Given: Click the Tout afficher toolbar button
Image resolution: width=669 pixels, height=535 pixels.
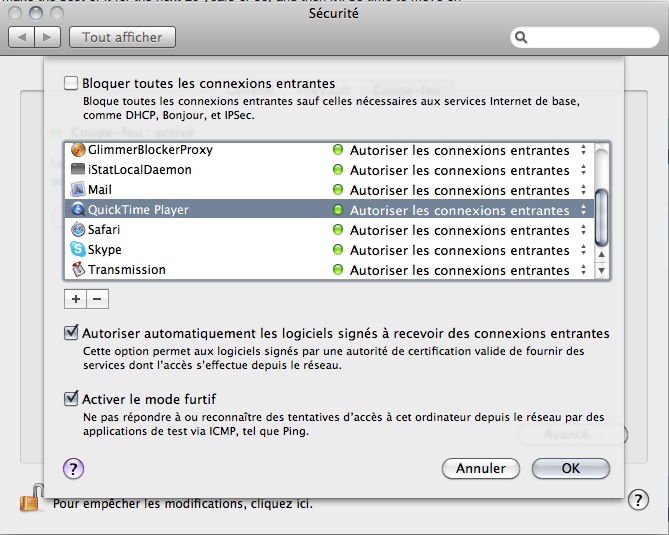Looking at the screenshot, I should [x=122, y=38].
